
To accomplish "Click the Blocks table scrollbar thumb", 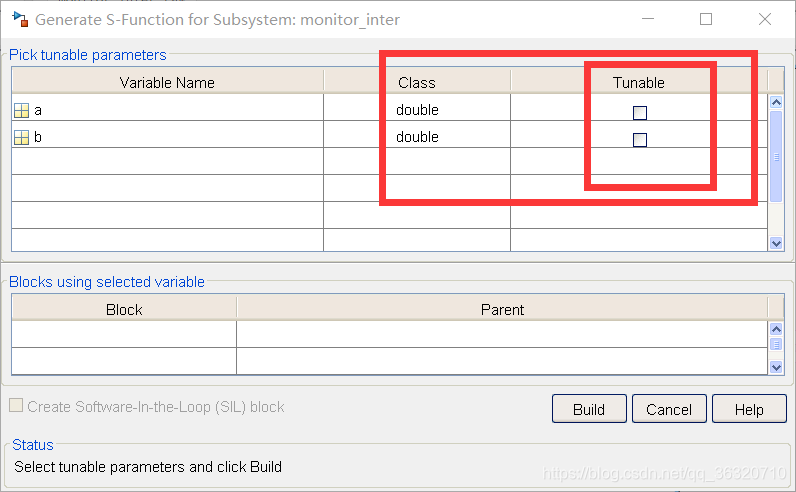I will [776, 344].
